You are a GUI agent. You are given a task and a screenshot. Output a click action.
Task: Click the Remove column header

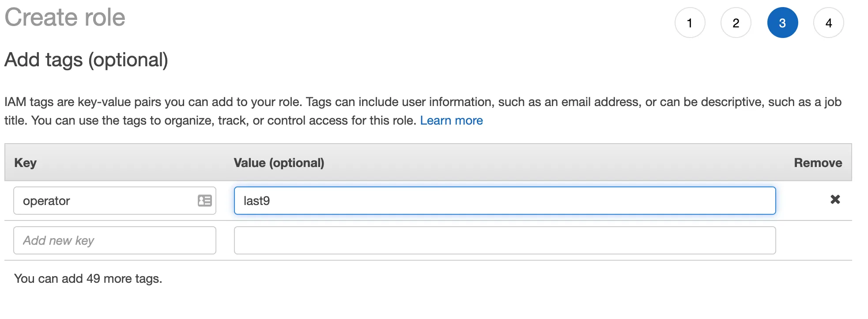[818, 163]
